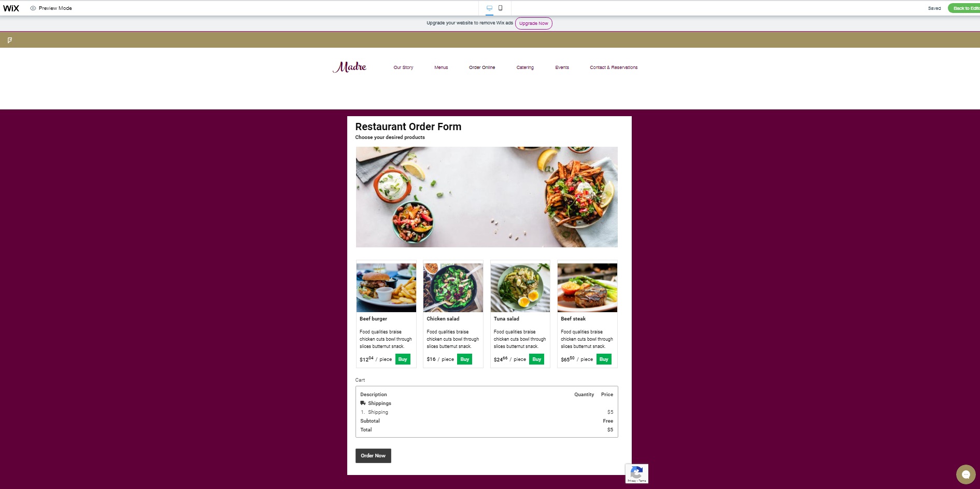Switch to mobile preview icon
The height and width of the screenshot is (489, 980).
click(500, 8)
